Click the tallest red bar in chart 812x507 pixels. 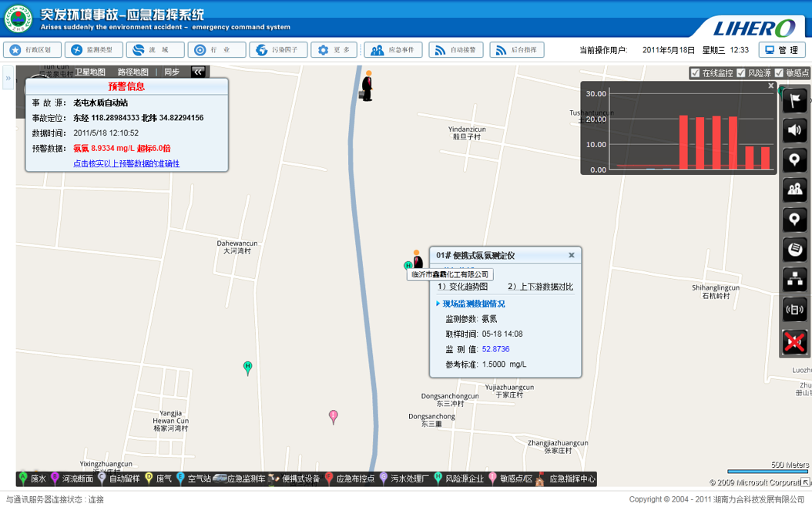pyautogui.click(x=683, y=142)
